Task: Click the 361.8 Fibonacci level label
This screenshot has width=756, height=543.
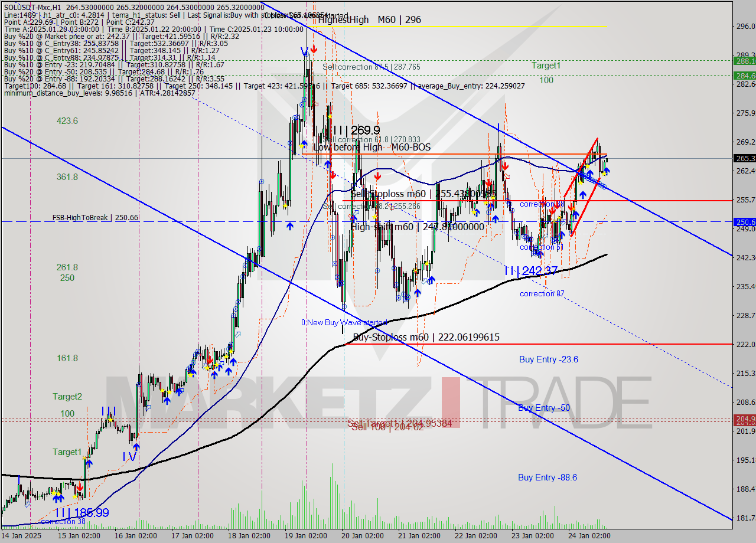Action: tap(67, 177)
